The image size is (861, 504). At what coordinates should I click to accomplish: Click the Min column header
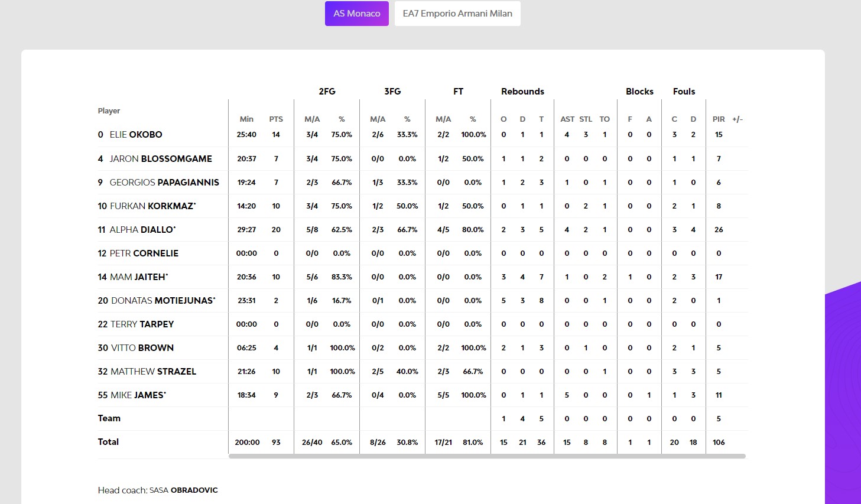(246, 119)
